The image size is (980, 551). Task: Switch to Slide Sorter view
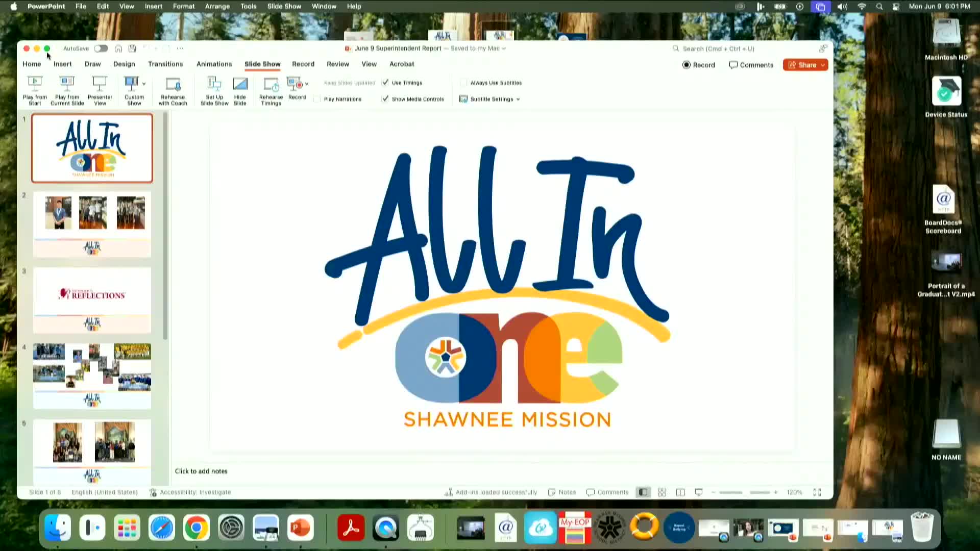coord(662,492)
